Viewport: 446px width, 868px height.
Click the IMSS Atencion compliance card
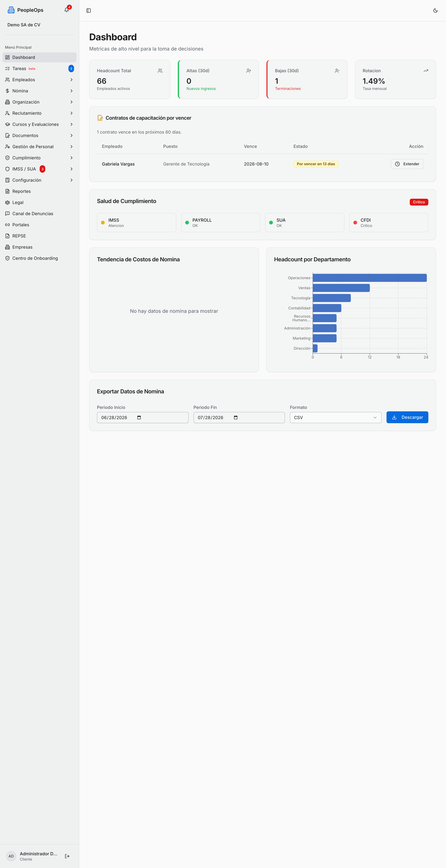[136, 222]
